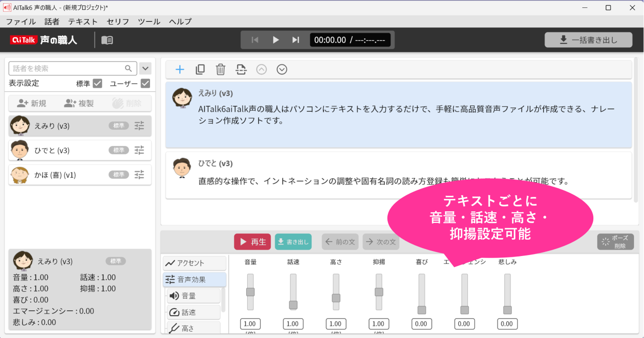Click the かほ avatar in the speaker list
The width and height of the screenshot is (644, 338).
pos(20,174)
